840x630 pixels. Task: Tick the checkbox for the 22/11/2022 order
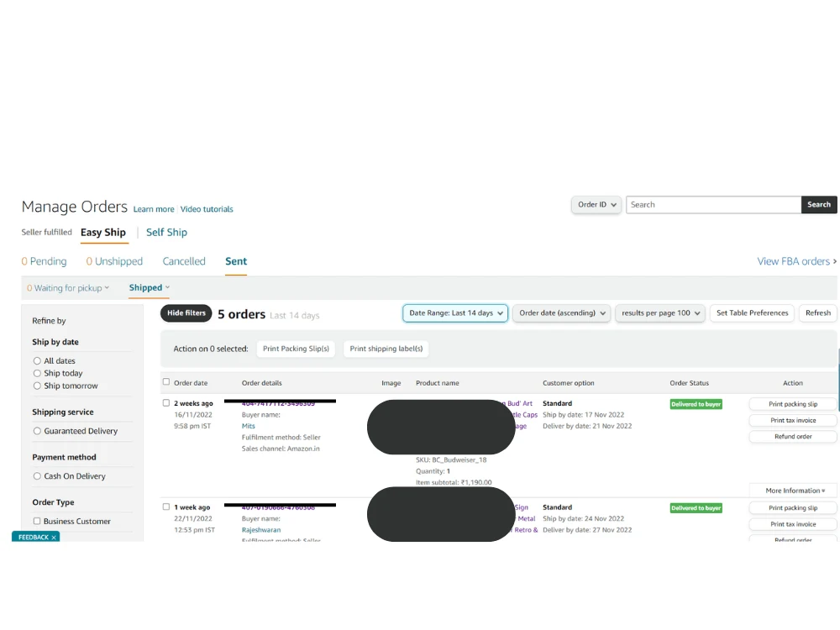166,507
